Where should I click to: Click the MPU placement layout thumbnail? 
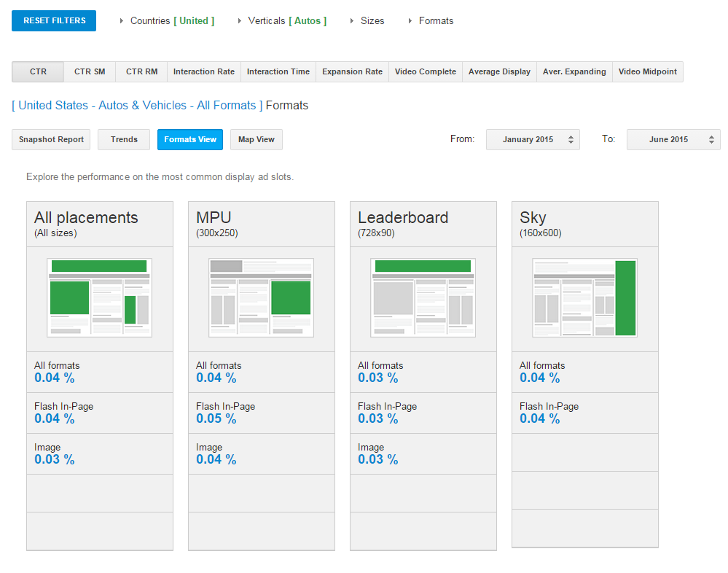[x=261, y=297]
